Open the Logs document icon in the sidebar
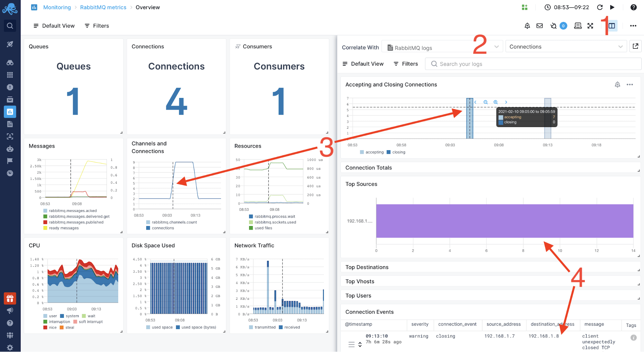 pyautogui.click(x=10, y=124)
